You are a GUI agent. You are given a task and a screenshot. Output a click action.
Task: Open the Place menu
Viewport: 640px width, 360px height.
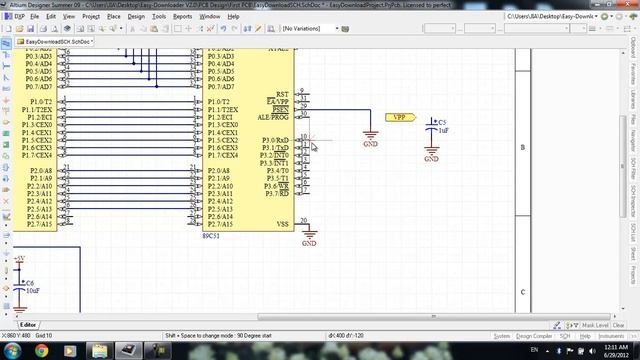point(113,17)
